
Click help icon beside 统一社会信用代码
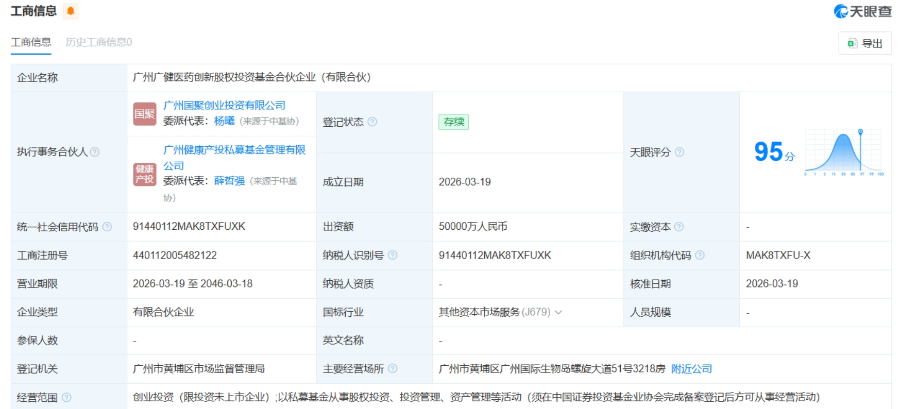point(107,227)
